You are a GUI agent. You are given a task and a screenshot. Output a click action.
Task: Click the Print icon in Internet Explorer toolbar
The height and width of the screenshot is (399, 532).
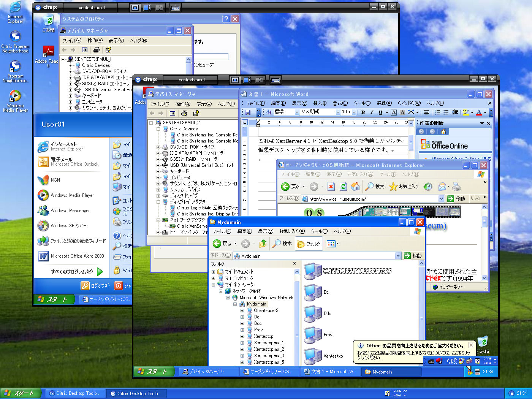(456, 186)
